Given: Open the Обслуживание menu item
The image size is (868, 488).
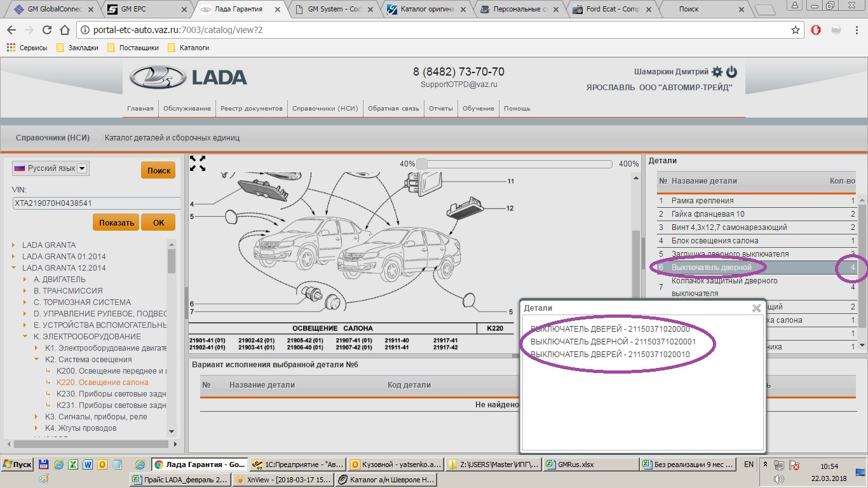Looking at the screenshot, I should click(187, 109).
